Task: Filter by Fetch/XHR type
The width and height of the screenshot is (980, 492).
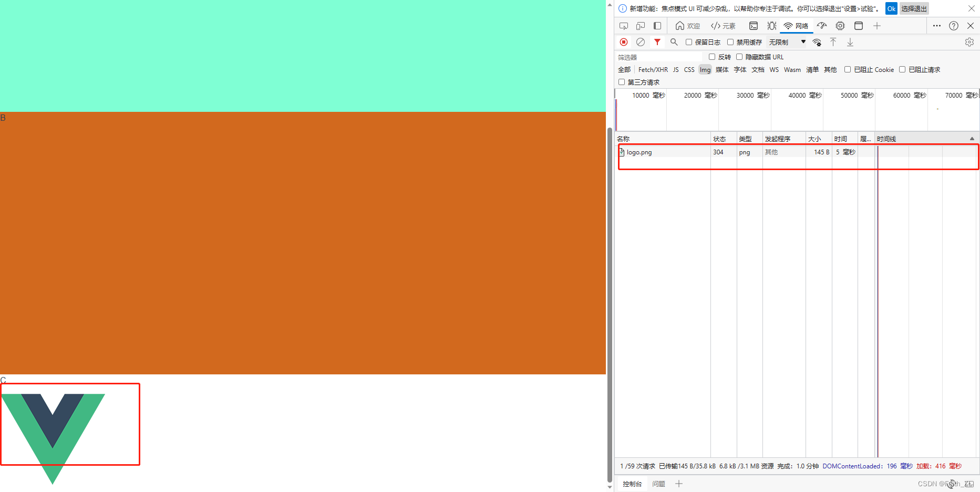Action: pyautogui.click(x=653, y=69)
